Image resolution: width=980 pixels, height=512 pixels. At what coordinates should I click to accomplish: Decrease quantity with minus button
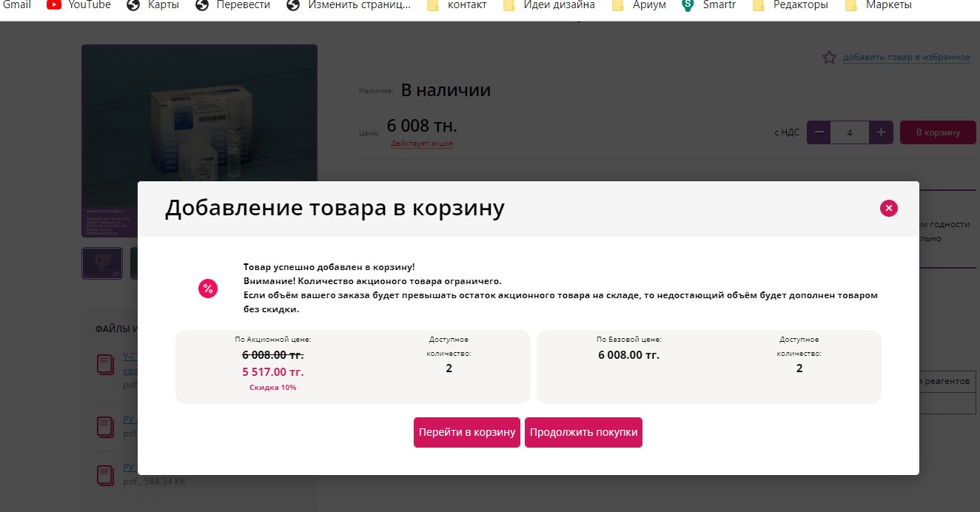tap(819, 132)
